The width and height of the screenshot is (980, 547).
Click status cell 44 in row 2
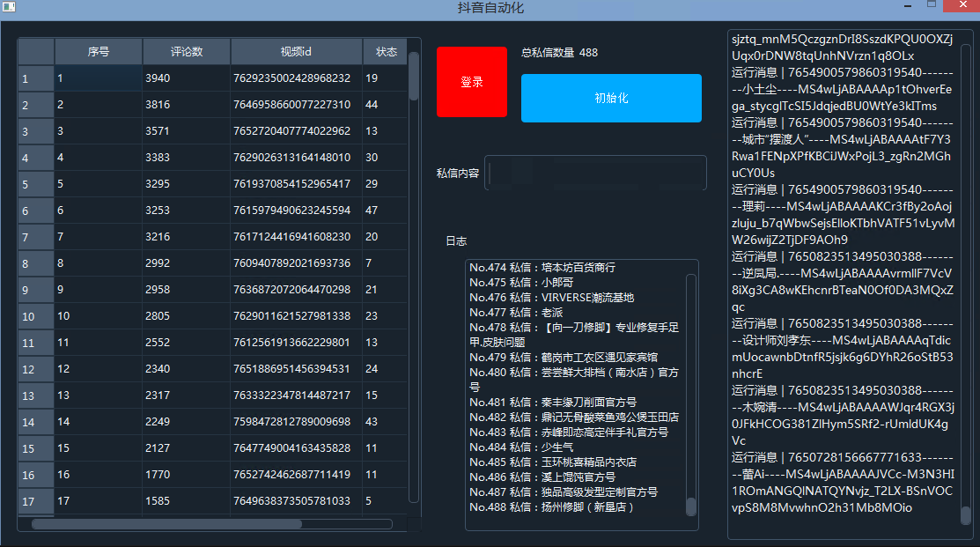tap(385, 105)
